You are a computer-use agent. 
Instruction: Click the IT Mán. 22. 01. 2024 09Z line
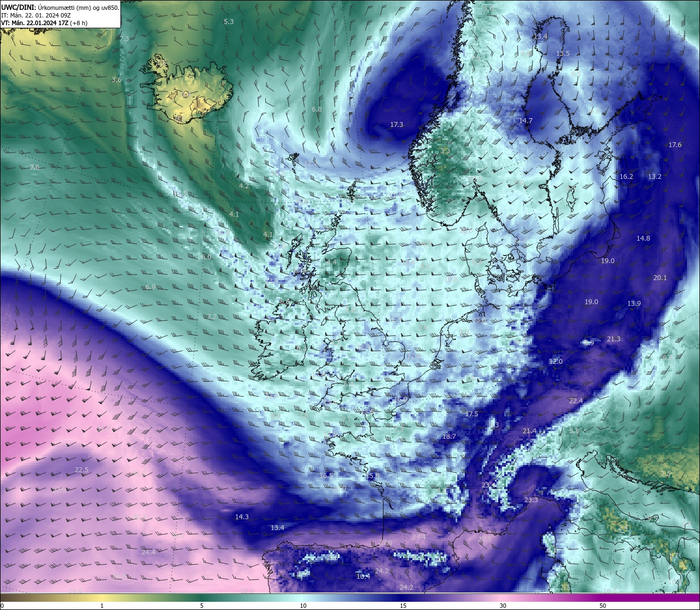point(36,15)
